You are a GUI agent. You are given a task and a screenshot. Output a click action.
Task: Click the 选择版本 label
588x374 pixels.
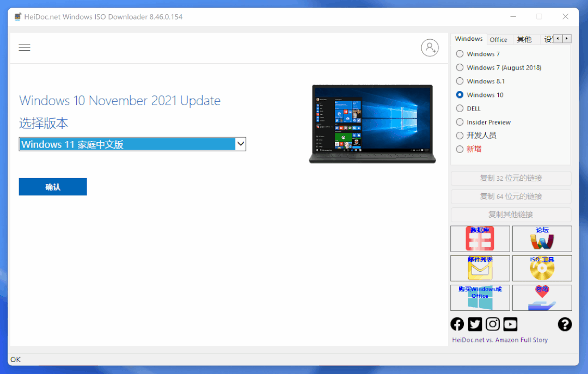[44, 123]
